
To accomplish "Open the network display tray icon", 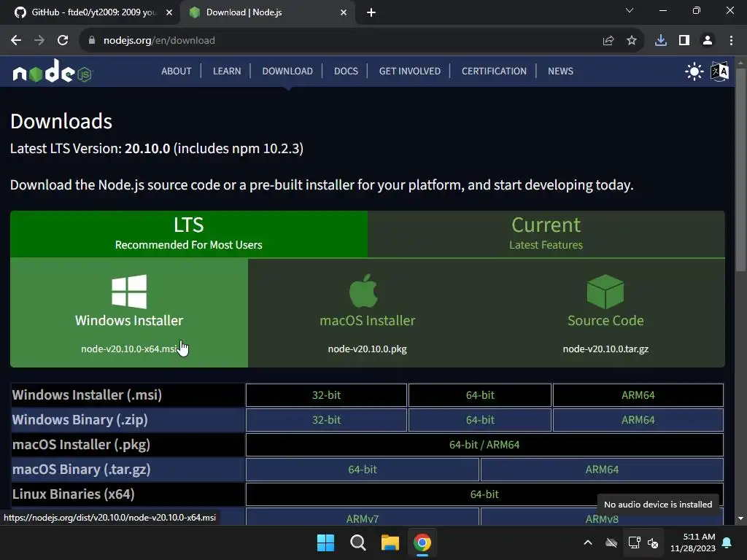I will [634, 542].
